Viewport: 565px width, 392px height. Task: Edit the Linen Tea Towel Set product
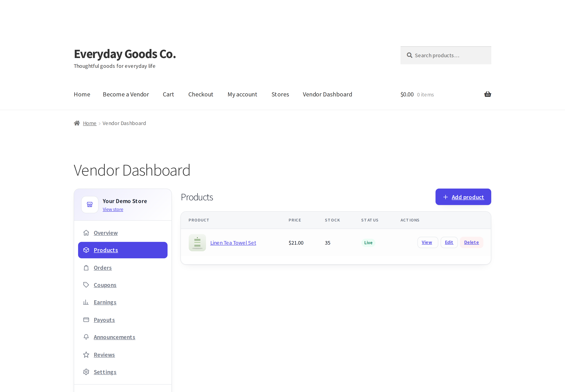tap(449, 242)
